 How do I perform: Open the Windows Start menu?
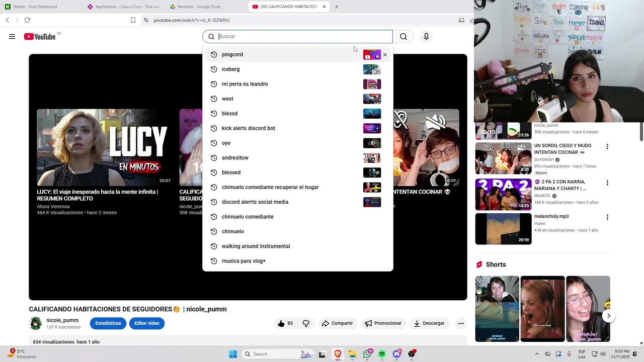click(233, 354)
